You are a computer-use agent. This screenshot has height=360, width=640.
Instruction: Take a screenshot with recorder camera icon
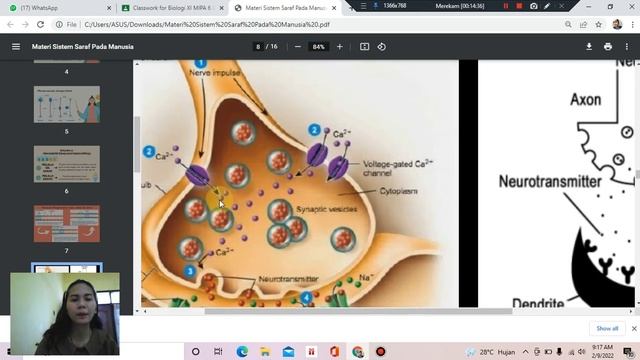click(533, 6)
